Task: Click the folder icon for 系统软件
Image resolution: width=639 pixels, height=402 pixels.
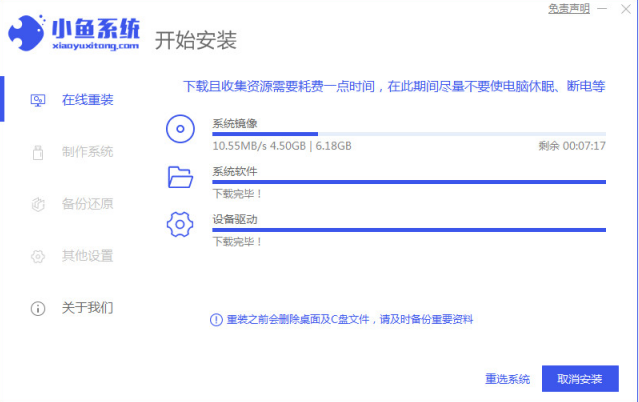Action: 180,177
